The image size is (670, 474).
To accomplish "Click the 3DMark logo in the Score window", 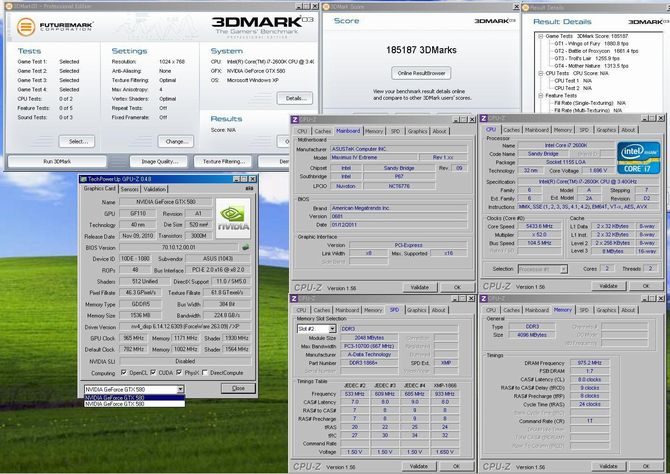I will click(x=495, y=21).
